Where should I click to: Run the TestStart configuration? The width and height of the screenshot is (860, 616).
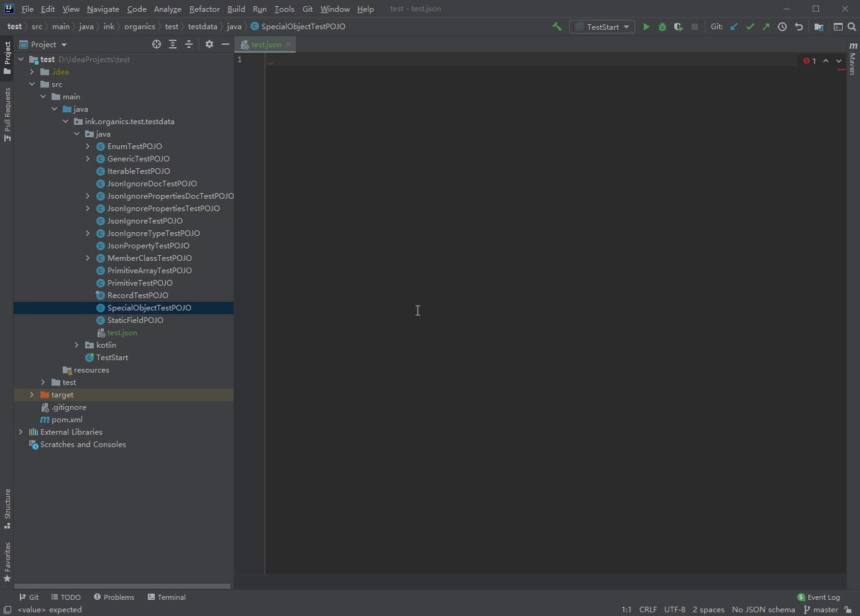pos(646,27)
